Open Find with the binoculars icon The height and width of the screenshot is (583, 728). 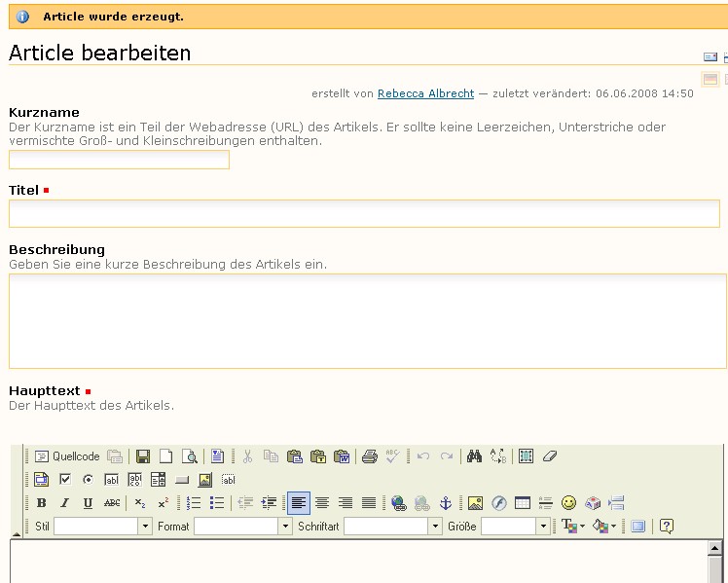[475, 456]
